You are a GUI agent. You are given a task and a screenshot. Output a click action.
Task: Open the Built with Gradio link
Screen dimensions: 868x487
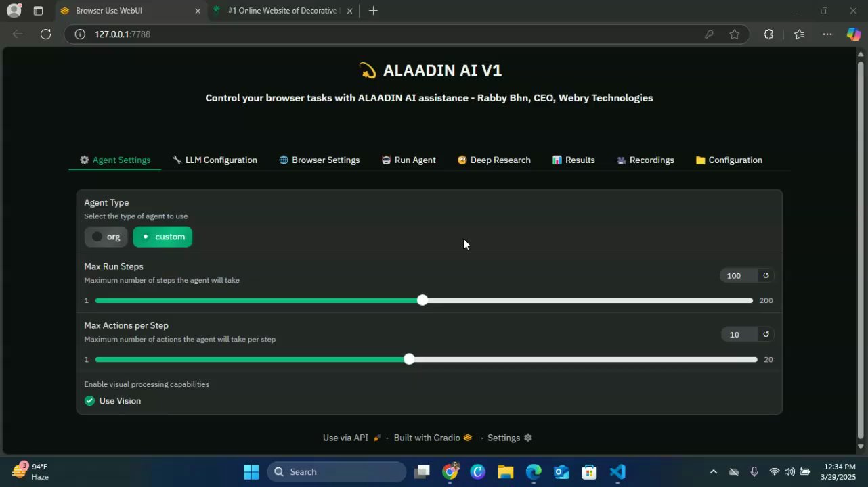click(433, 438)
